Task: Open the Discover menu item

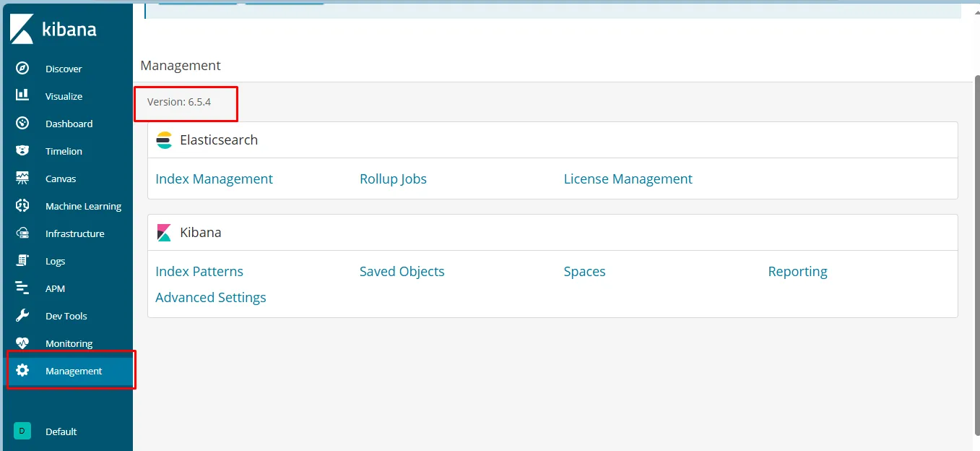Action: point(64,69)
